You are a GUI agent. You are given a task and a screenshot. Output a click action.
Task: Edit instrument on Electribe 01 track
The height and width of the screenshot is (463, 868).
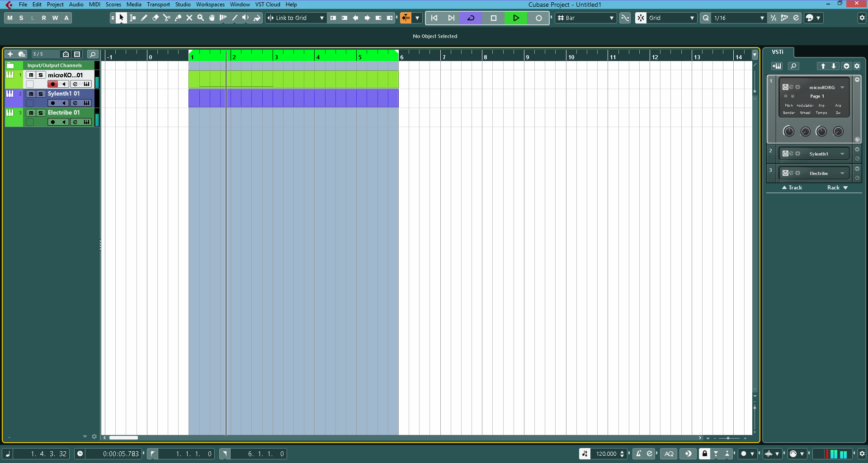(75, 122)
